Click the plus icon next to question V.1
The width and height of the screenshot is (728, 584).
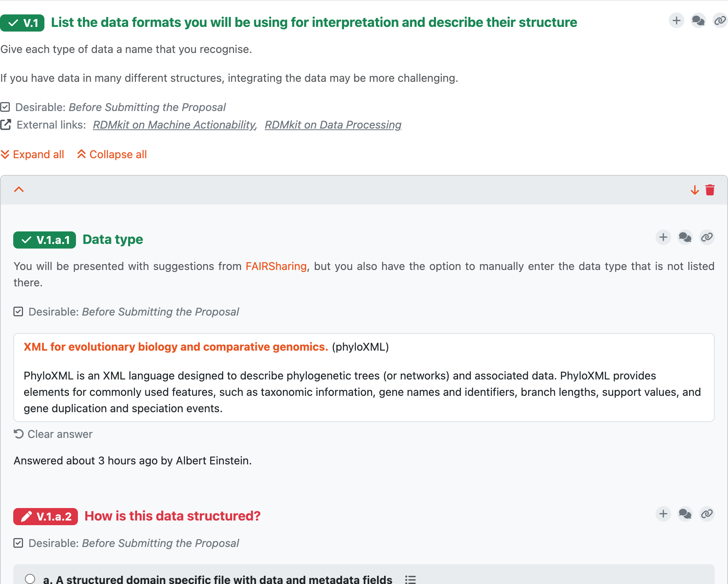point(677,20)
